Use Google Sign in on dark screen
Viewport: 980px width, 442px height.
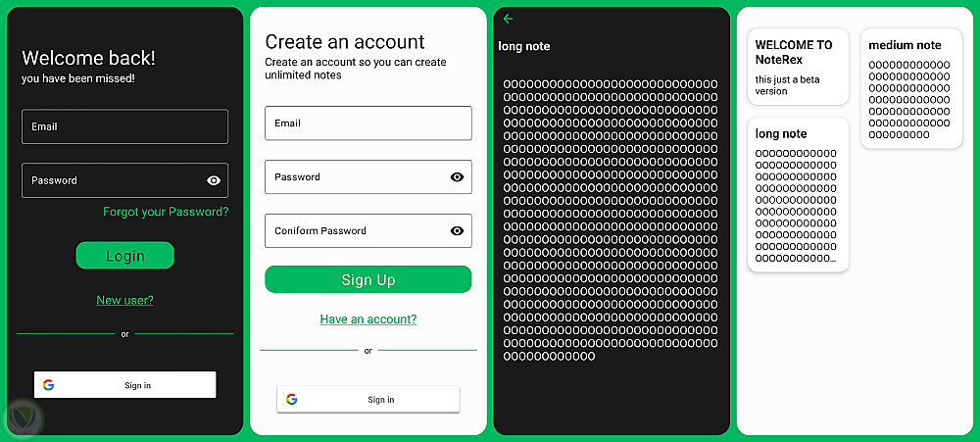pos(125,385)
